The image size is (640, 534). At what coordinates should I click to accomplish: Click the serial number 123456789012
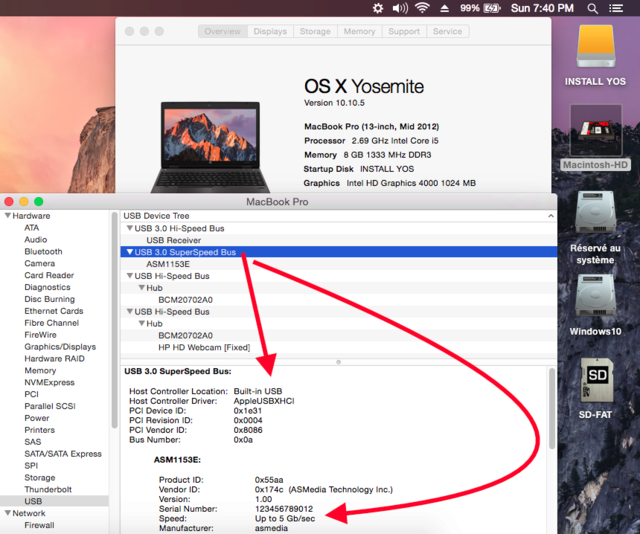pos(284,509)
